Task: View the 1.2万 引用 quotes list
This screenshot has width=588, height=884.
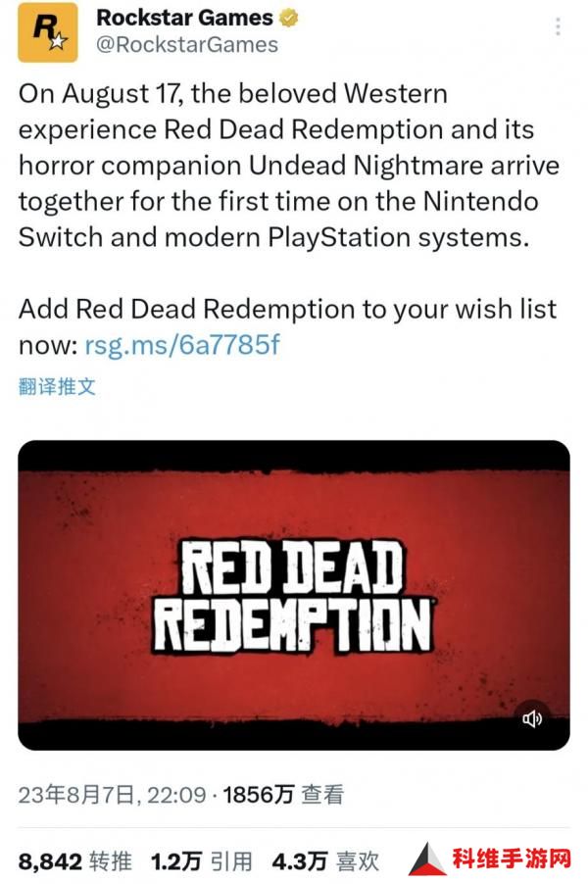Action: point(201,861)
